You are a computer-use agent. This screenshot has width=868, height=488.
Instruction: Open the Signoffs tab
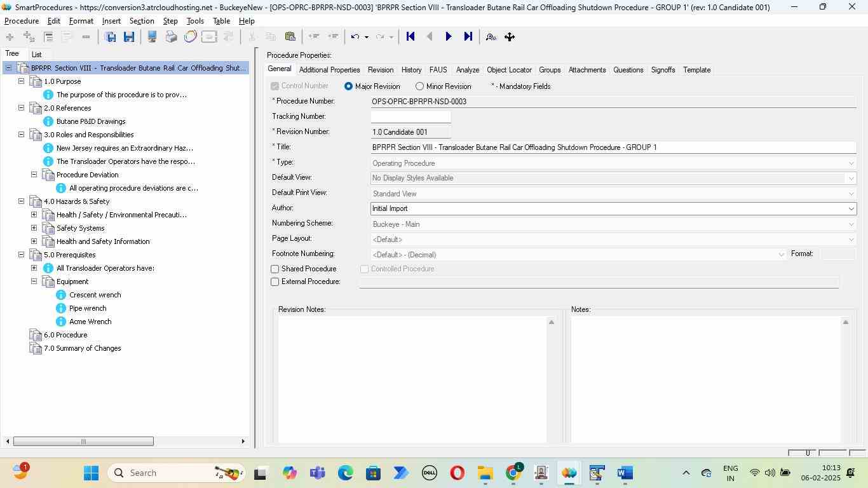pos(663,70)
